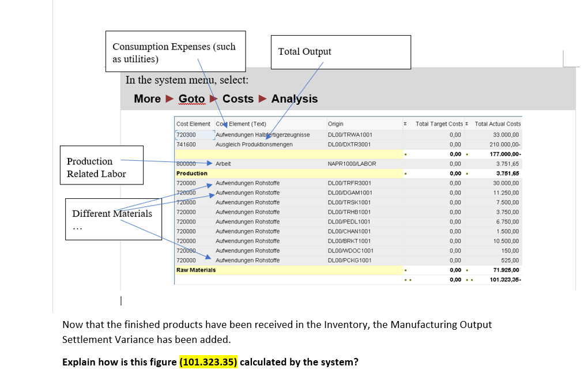Click inside the Production Related Labor text box
This screenshot has height=381, width=588.
coord(101,165)
